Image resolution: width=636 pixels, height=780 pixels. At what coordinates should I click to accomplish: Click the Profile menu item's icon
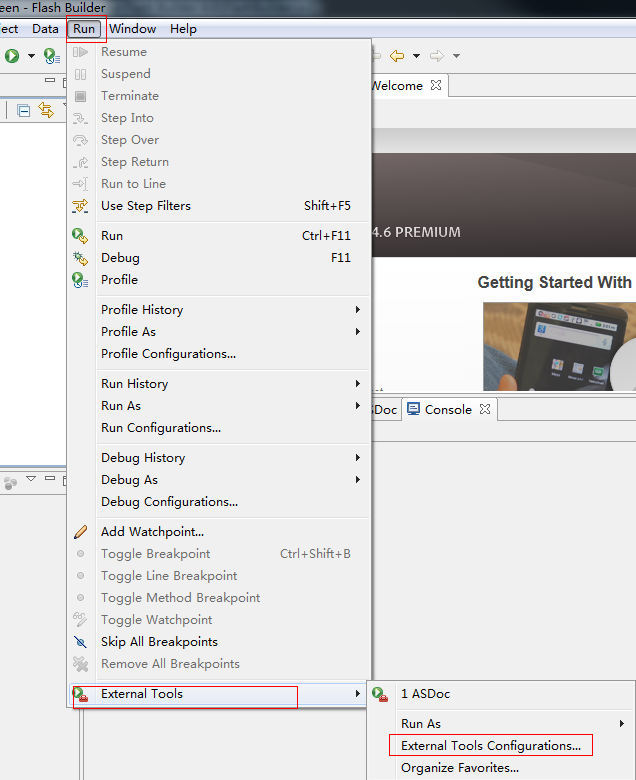pos(80,280)
